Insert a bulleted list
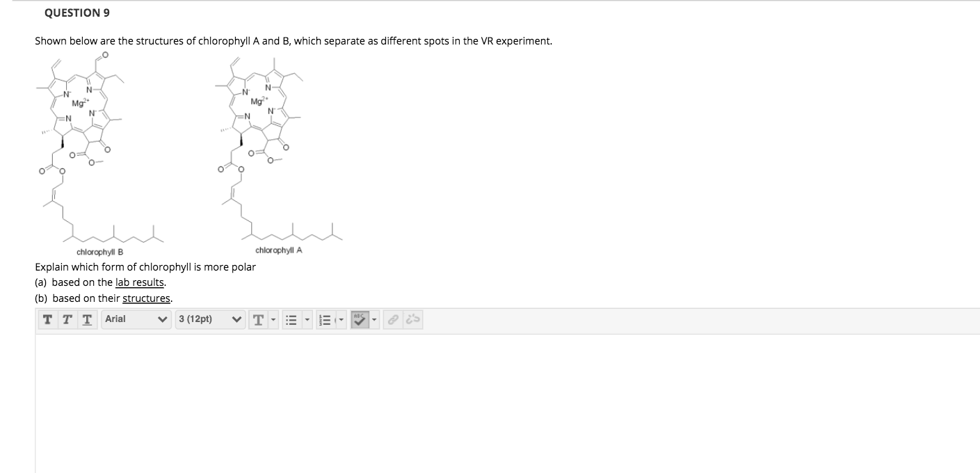This screenshot has height=473, width=980. (292, 320)
